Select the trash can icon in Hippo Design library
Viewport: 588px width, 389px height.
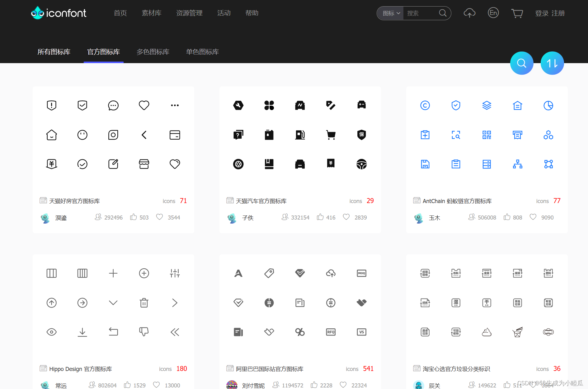click(144, 303)
